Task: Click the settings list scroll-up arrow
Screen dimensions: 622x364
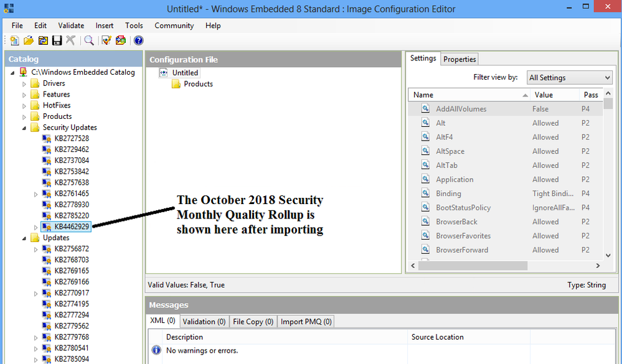Action: (608, 93)
